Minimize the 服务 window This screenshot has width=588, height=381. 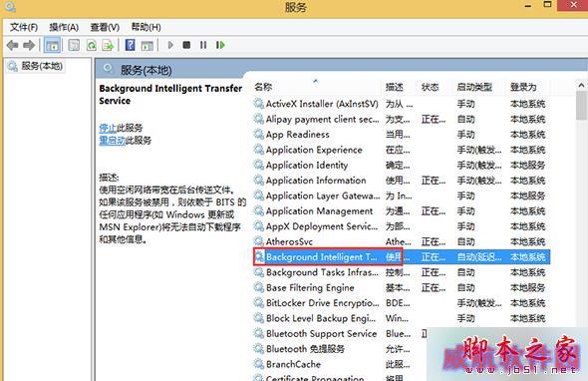pyautogui.click(x=527, y=5)
